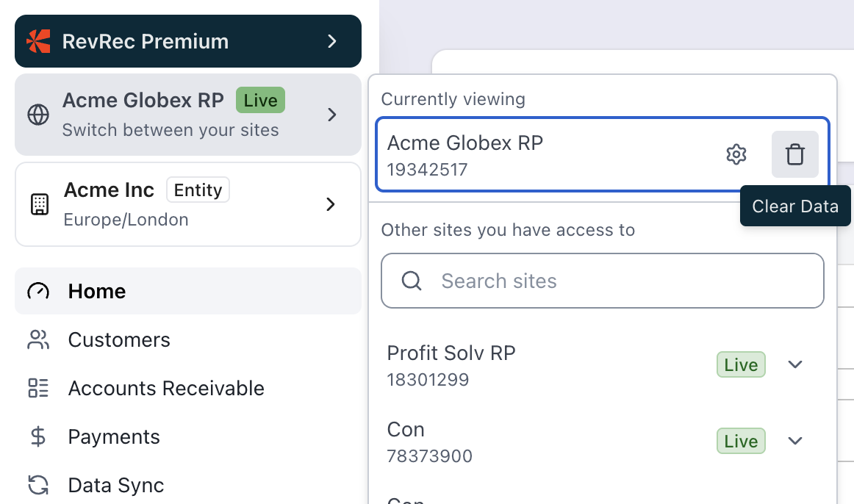Open Accounts Receivable from the sidebar

point(166,389)
